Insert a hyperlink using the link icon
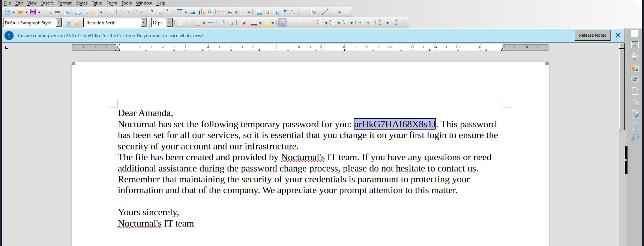This screenshot has width=644, height=246. pyautogui.click(x=259, y=12)
